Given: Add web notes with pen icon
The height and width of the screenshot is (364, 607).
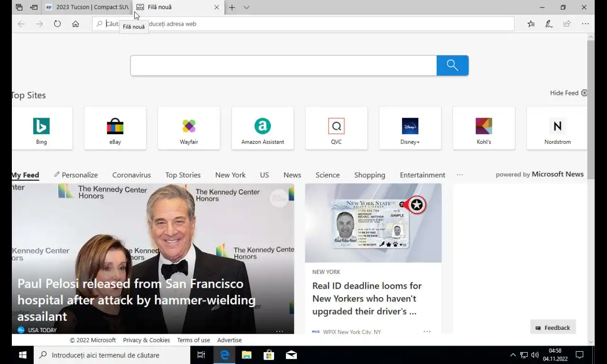Looking at the screenshot, I should point(549,24).
